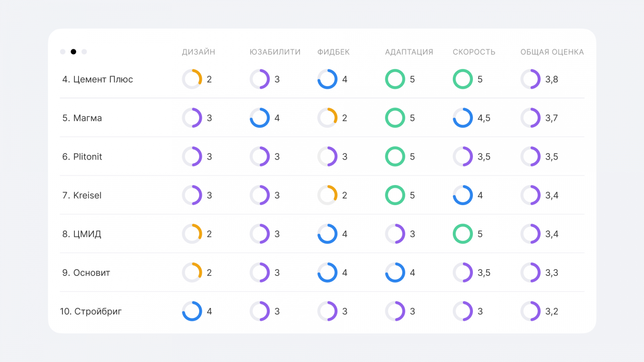
Task: Select Магма speed ring showing 4,5
Action: [x=463, y=118]
